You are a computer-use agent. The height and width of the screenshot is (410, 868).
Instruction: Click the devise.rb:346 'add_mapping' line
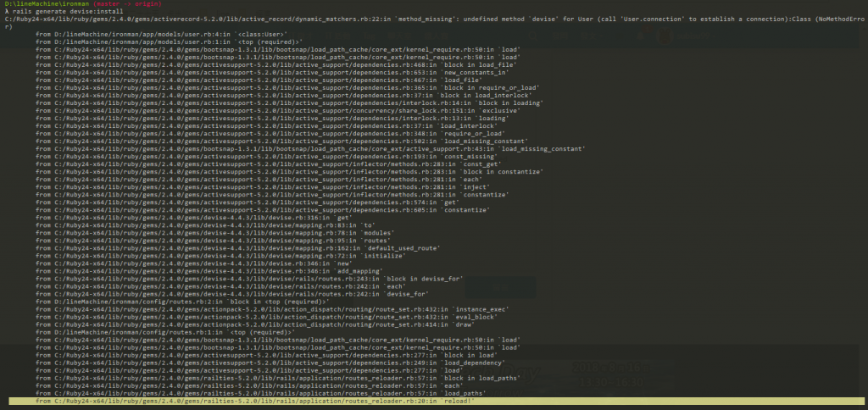coord(209,272)
